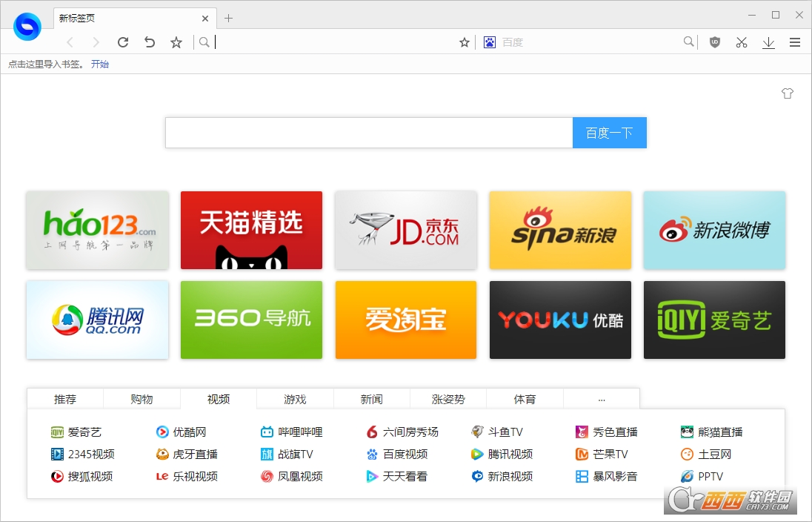Open the 虎牙直播 link
The width and height of the screenshot is (812, 522).
coord(187,454)
